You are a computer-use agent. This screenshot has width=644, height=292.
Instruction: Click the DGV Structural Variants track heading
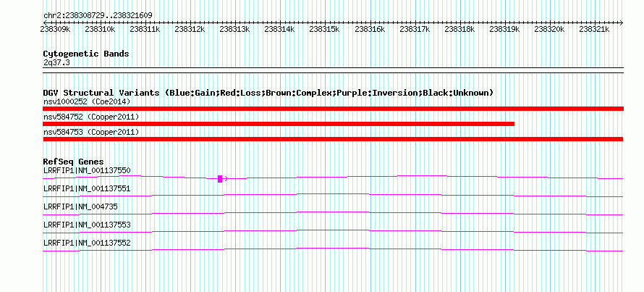(x=268, y=93)
